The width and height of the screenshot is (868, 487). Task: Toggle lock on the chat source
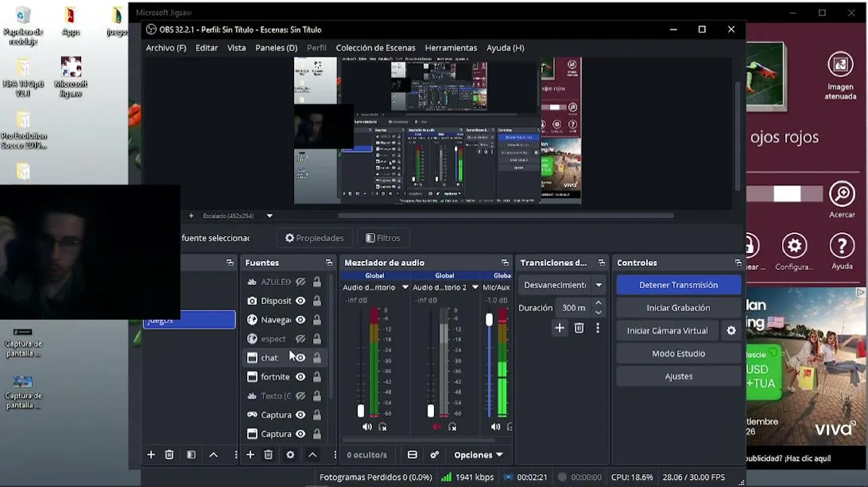[x=316, y=358]
